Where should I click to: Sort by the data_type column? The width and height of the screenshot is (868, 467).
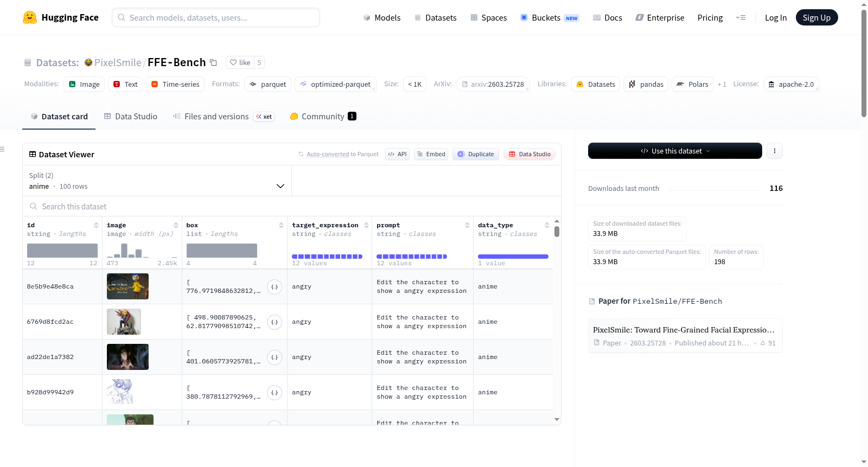pyautogui.click(x=547, y=225)
